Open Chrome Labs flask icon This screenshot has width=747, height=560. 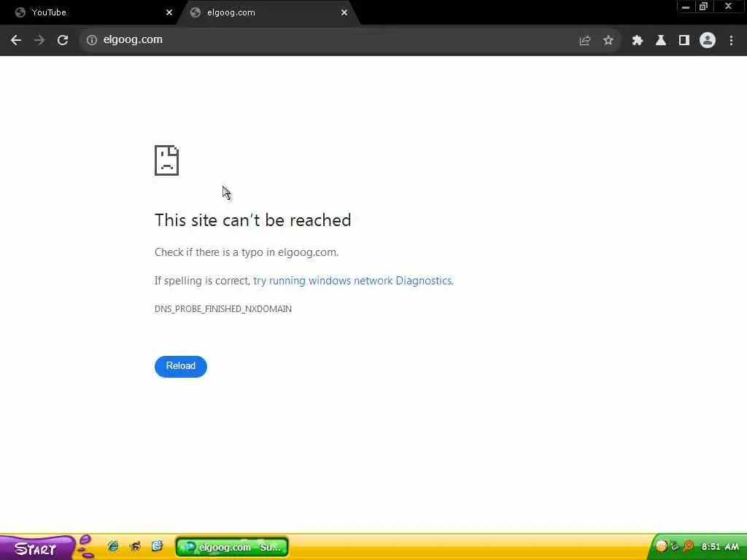coord(661,41)
